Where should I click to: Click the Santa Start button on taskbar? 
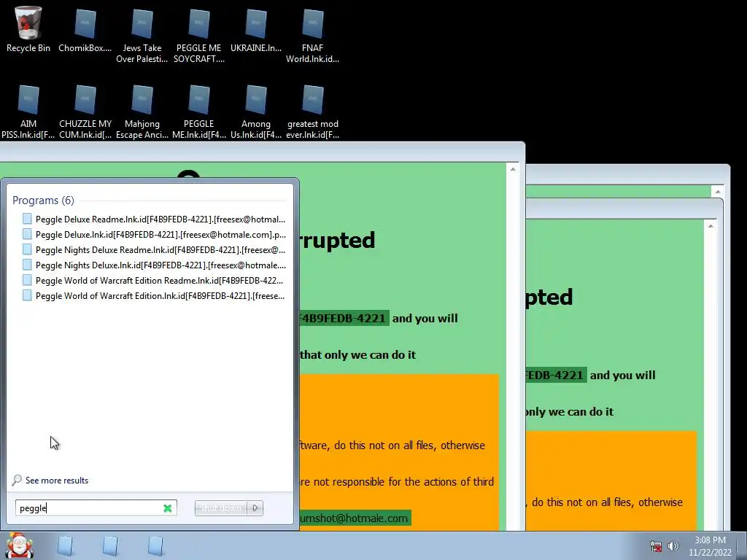coord(19,545)
